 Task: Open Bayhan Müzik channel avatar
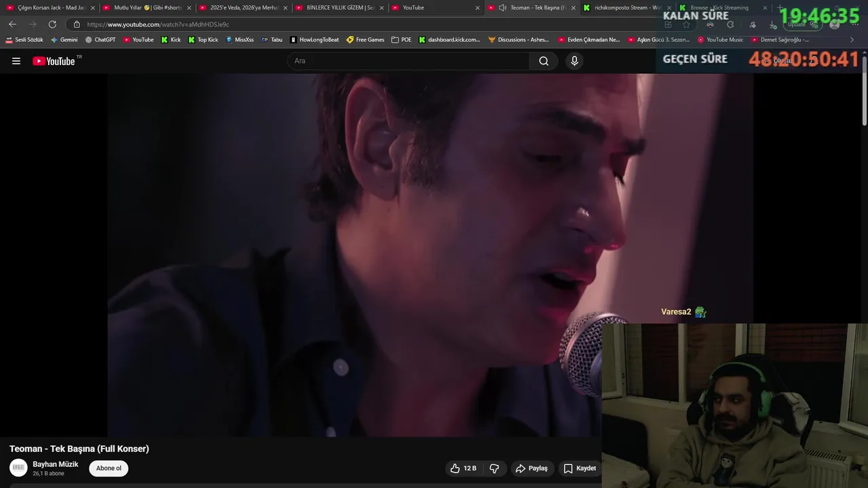click(18, 468)
